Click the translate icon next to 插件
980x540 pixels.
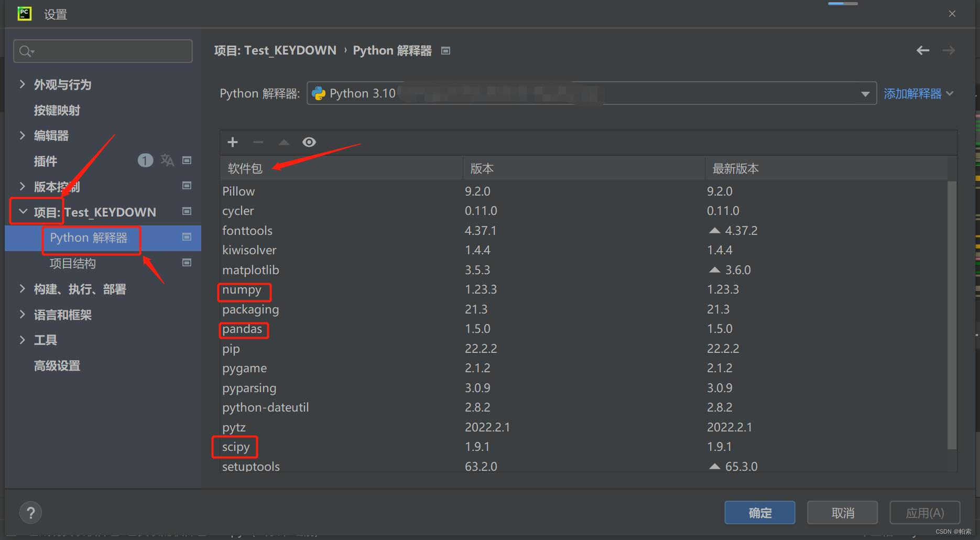pyautogui.click(x=167, y=160)
